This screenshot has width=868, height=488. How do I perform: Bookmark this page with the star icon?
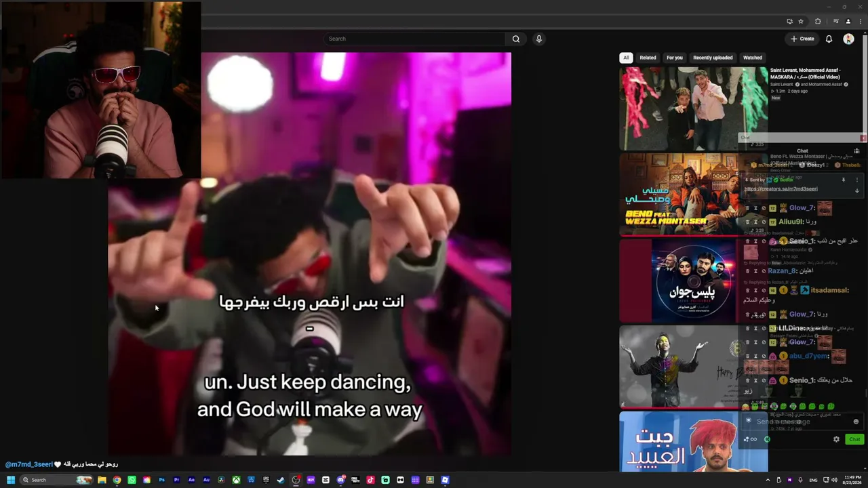[801, 22]
